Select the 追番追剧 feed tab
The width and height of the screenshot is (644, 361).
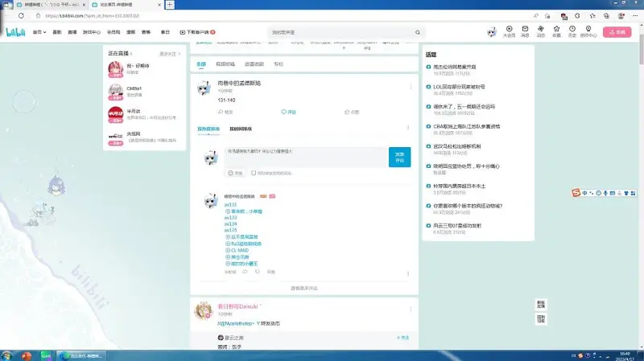pyautogui.click(x=254, y=64)
